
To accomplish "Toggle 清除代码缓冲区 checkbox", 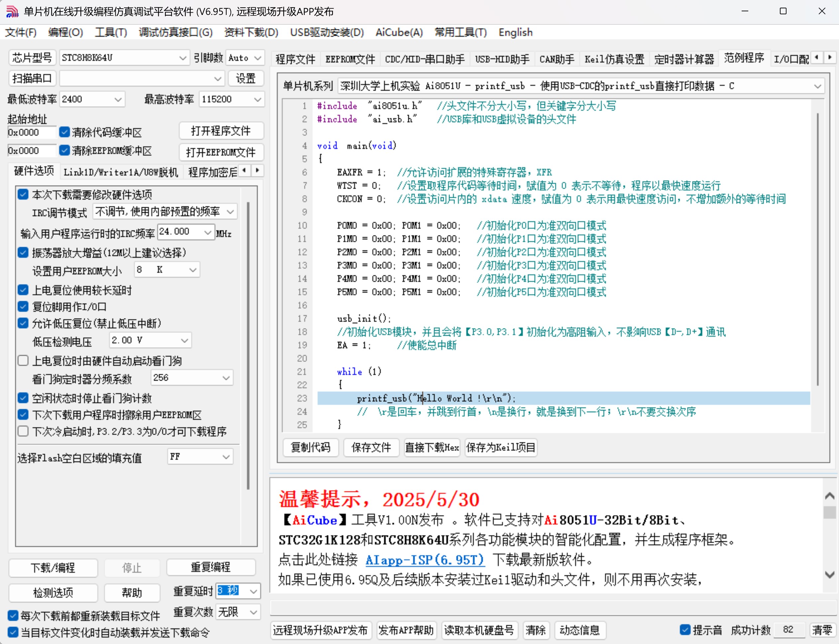I will (x=64, y=132).
